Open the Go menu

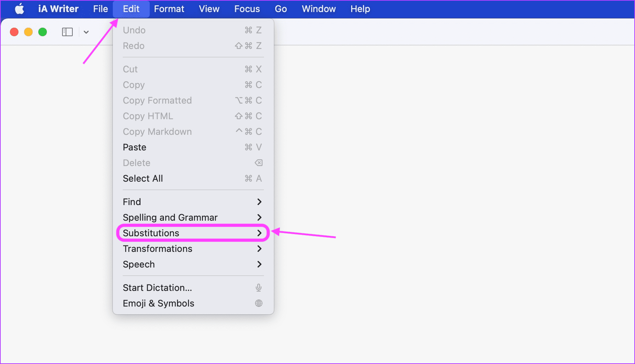(x=281, y=9)
